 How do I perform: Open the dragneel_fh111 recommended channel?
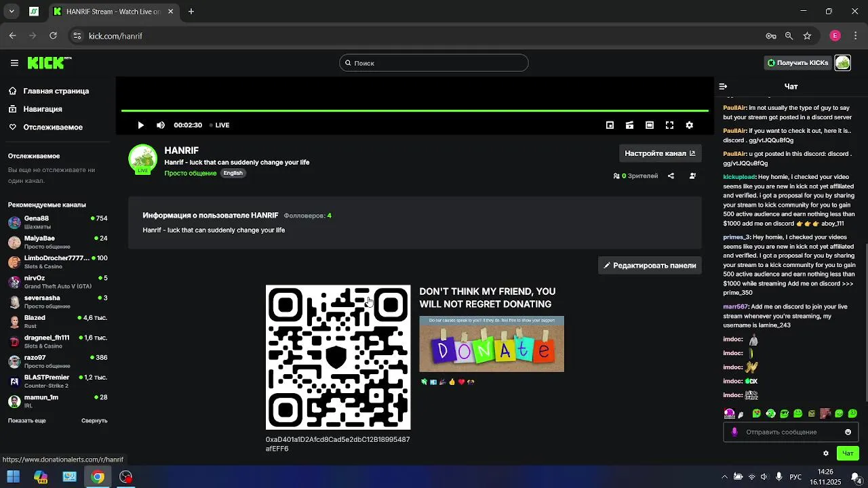(58, 342)
